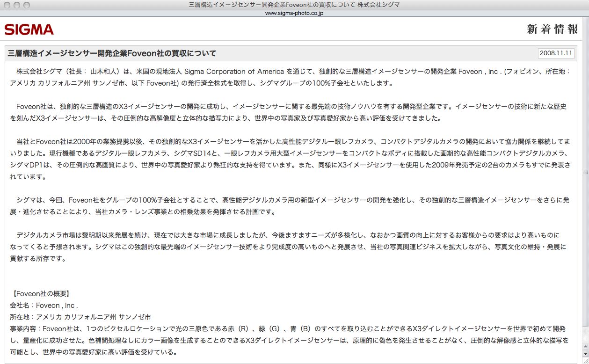Click the www.sigma-photo.co.jp address text
Image resolution: width=589 pixels, height=364 pixels.
tap(294, 13)
